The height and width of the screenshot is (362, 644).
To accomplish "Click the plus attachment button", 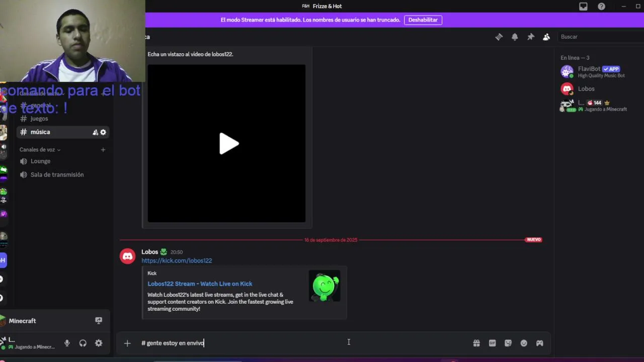I will pos(127,343).
